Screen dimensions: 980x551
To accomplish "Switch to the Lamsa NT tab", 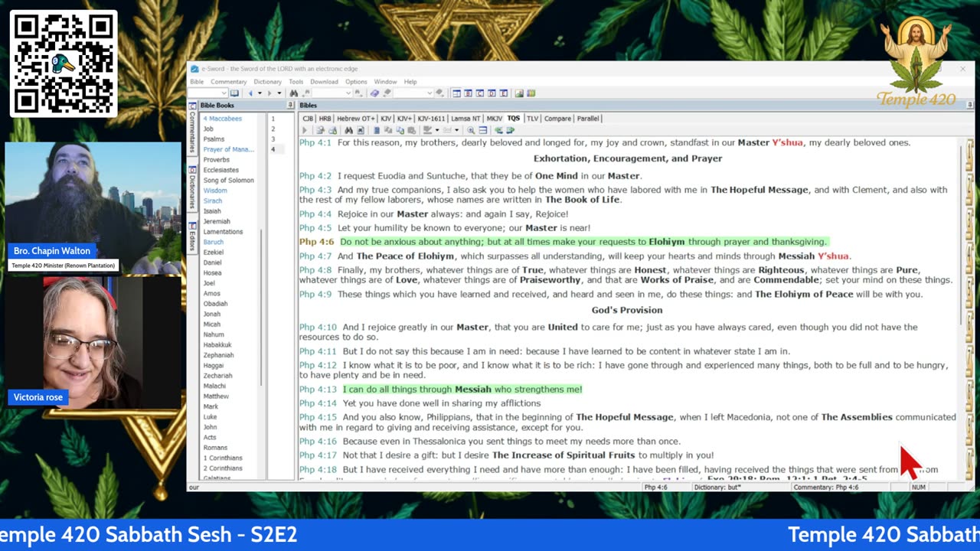I will [x=465, y=119].
